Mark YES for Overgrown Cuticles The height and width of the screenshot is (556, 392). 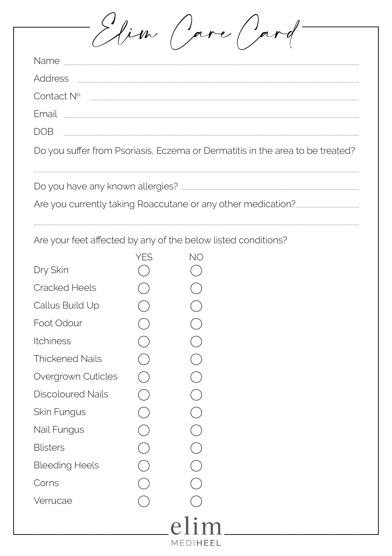pos(144,377)
